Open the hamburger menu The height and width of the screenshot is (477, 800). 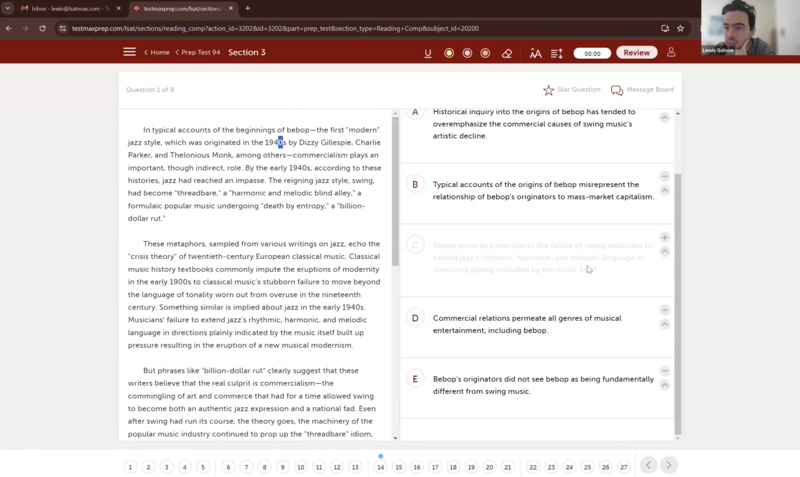[129, 52]
